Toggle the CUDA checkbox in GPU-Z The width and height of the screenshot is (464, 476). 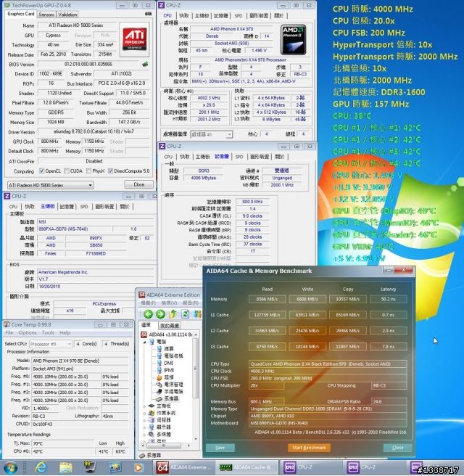(67, 171)
